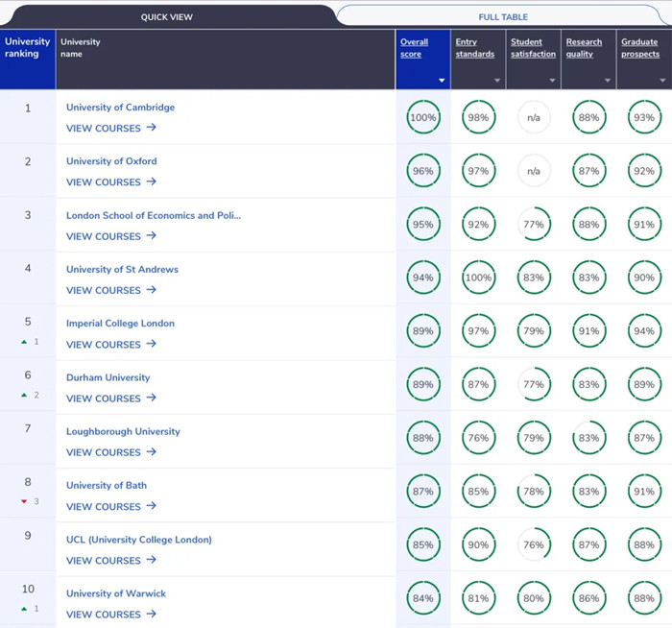Open Loughborough University link
Viewport: 672px width, 628px height.
coord(123,432)
